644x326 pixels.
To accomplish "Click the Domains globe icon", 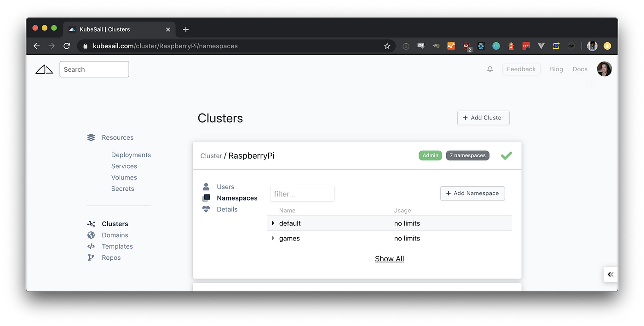I will (x=91, y=235).
